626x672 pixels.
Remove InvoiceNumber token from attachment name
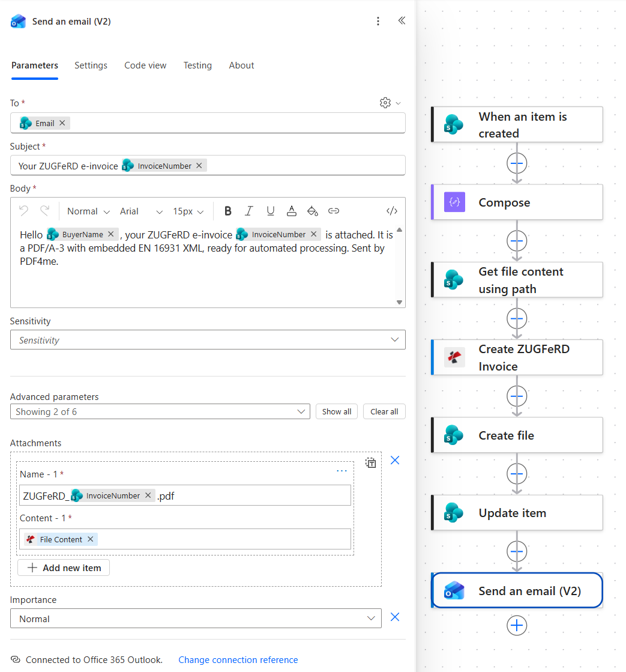pyautogui.click(x=148, y=495)
